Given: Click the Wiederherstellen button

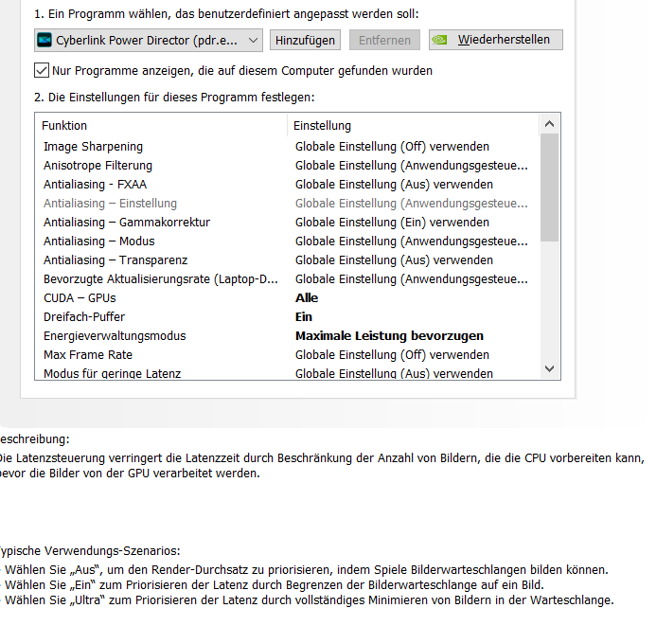Looking at the screenshot, I should [x=496, y=40].
